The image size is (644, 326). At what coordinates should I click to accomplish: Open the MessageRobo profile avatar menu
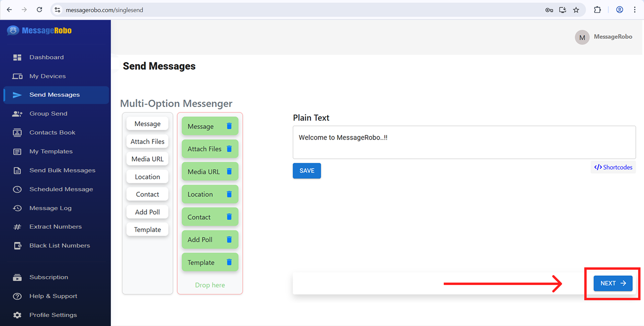click(x=582, y=37)
